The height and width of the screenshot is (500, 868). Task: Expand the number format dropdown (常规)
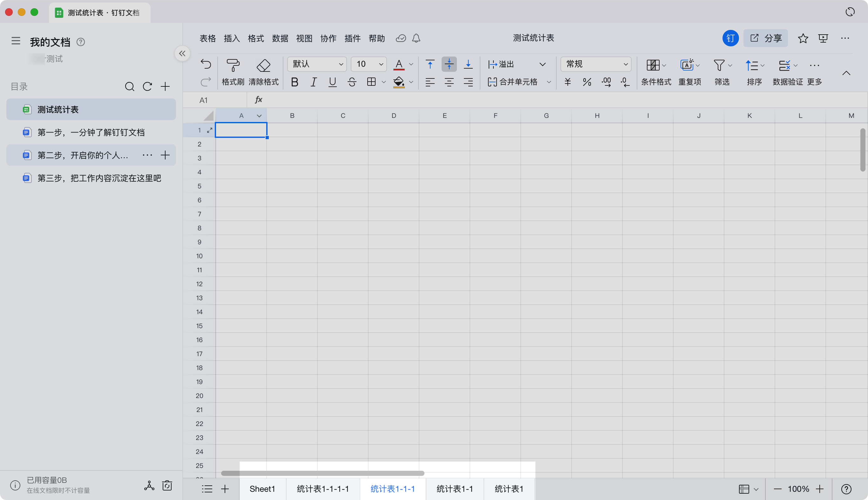pyautogui.click(x=596, y=64)
